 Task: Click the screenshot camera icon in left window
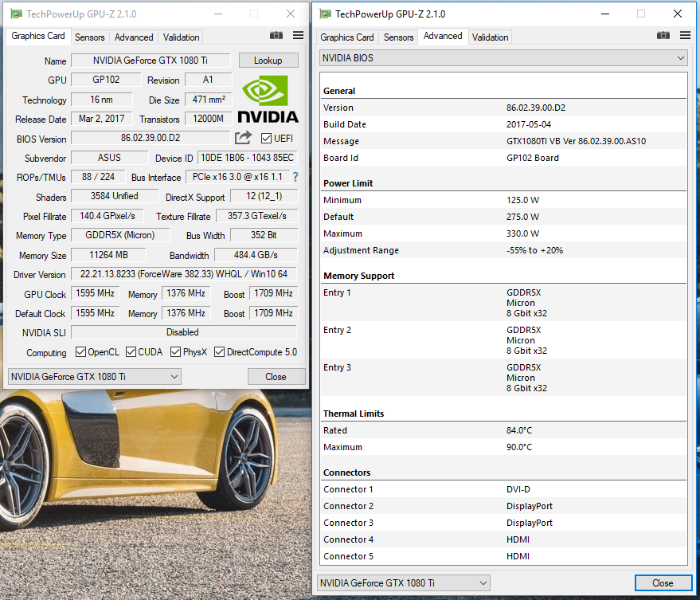pos(276,36)
